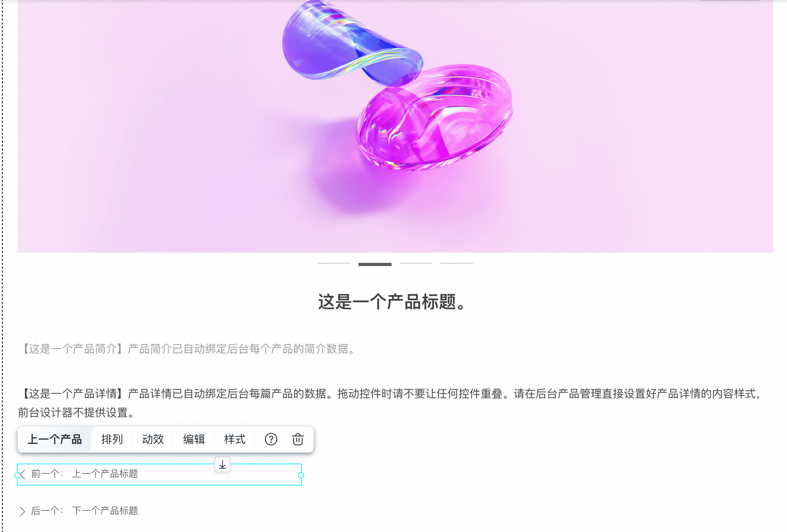Open the 动效 option in the toolbar

coord(153,439)
